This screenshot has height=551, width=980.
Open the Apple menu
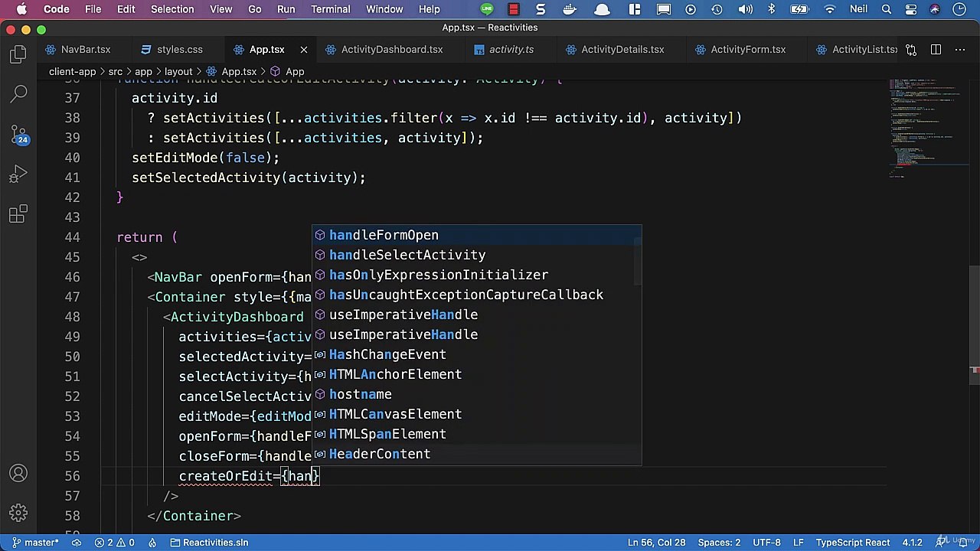pyautogui.click(x=21, y=9)
